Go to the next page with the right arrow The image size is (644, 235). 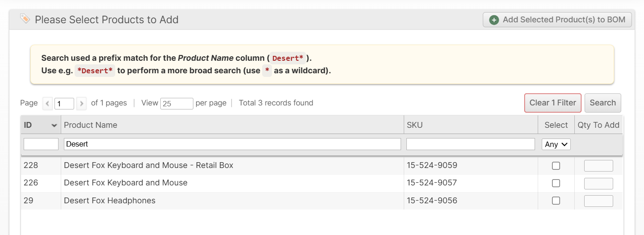coord(81,104)
